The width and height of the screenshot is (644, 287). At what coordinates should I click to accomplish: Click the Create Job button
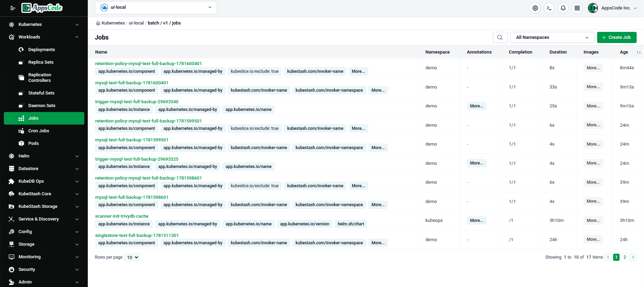[x=617, y=37]
